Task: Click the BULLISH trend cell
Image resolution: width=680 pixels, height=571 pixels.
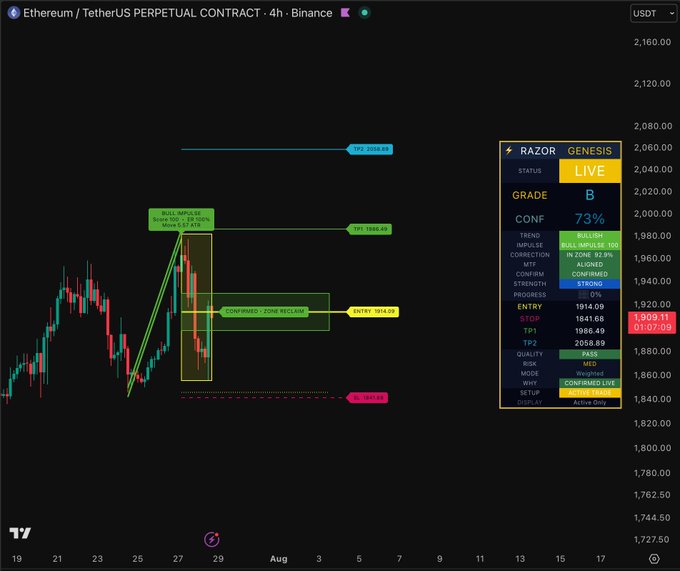Action: [589, 235]
